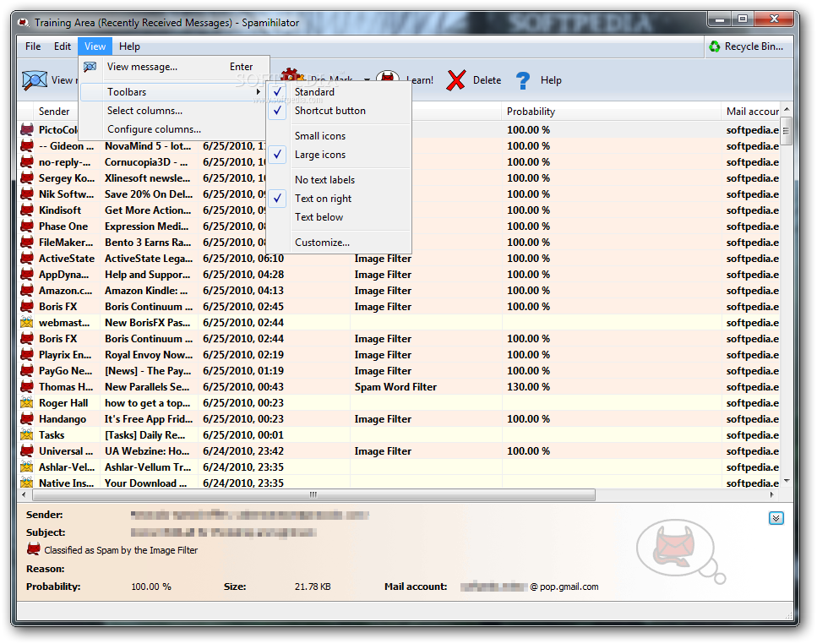Sort by the Probability column header
Screen dimensions: 817x644
click(x=611, y=112)
